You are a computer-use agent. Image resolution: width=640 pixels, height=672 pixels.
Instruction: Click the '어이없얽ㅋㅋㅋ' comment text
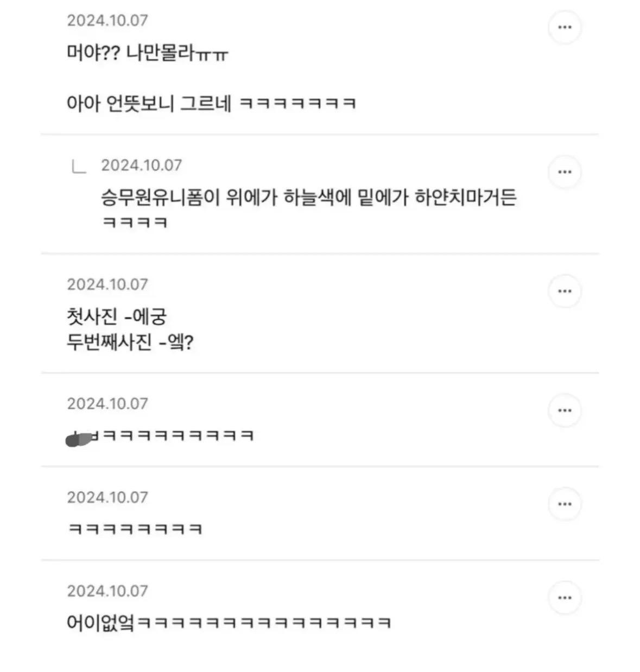pyautogui.click(x=228, y=622)
